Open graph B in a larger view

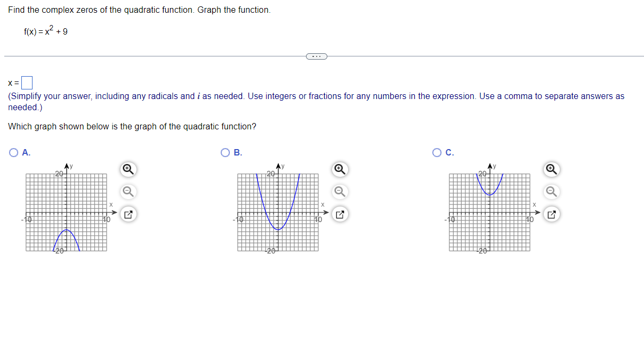click(x=340, y=213)
